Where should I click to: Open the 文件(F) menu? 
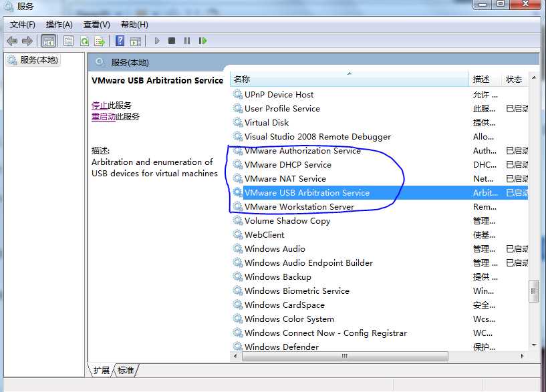point(23,25)
